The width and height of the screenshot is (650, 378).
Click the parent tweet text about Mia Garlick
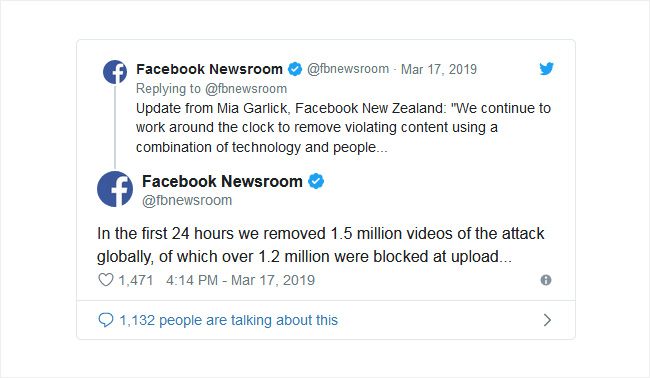tap(343, 128)
